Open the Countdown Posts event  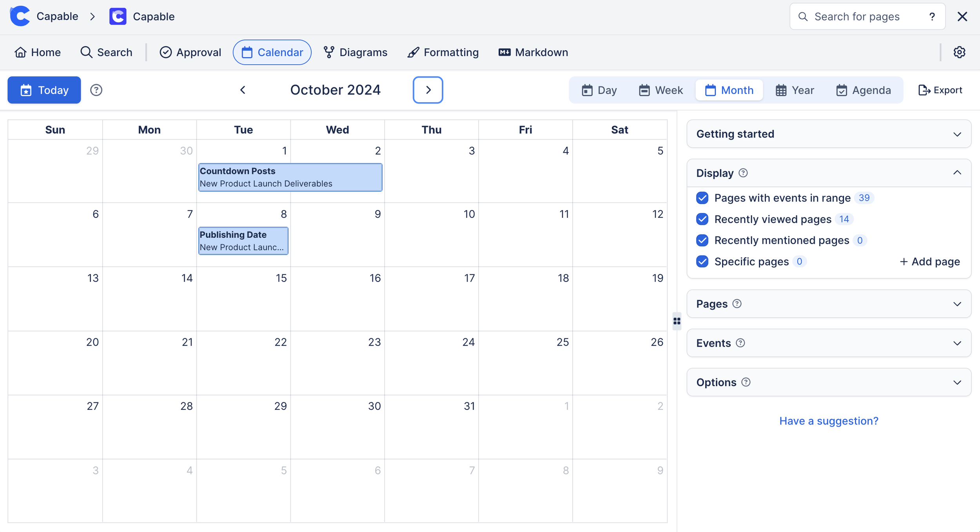click(290, 177)
